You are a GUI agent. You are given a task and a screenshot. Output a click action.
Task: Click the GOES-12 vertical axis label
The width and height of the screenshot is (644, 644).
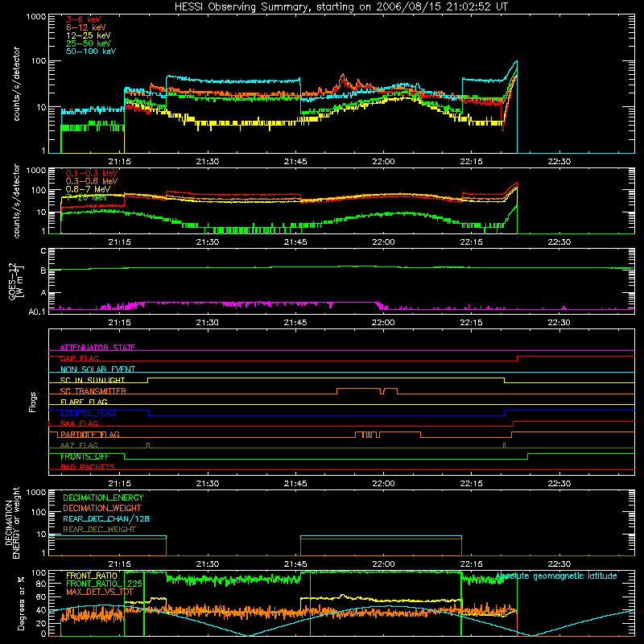coord(16,281)
